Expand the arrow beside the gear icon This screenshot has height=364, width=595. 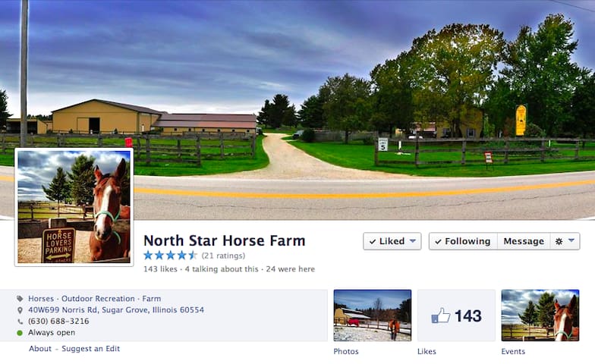coord(571,240)
